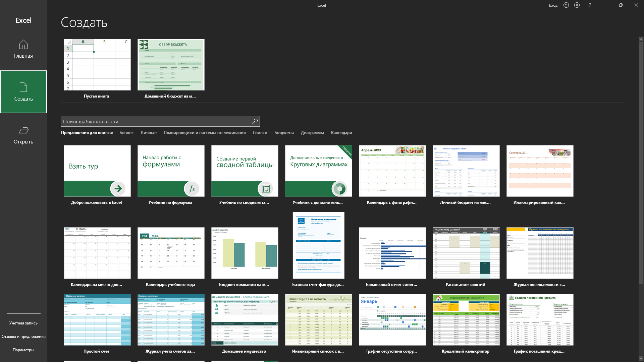Open Параметры in the sidebar
The image size is (644, 362).
coord(23,350)
